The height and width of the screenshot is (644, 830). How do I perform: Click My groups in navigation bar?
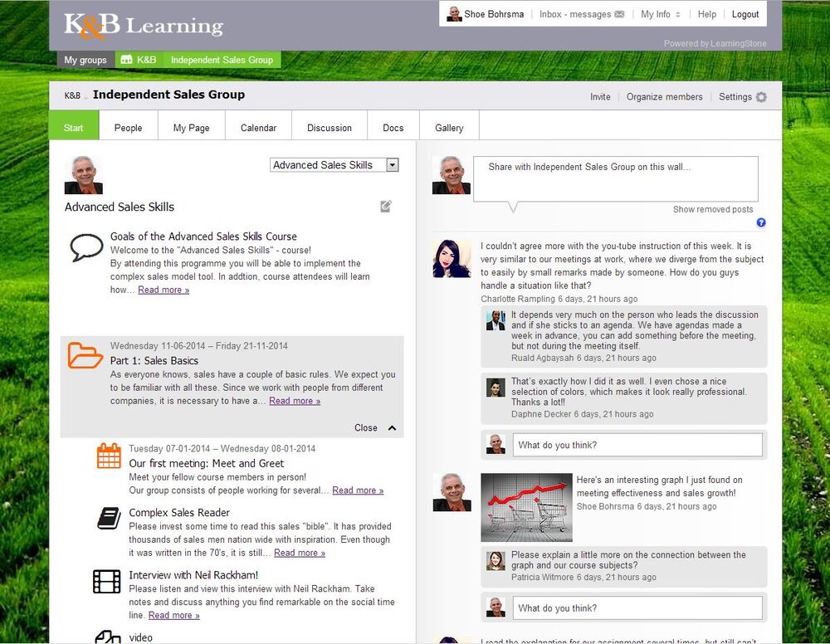coord(85,60)
